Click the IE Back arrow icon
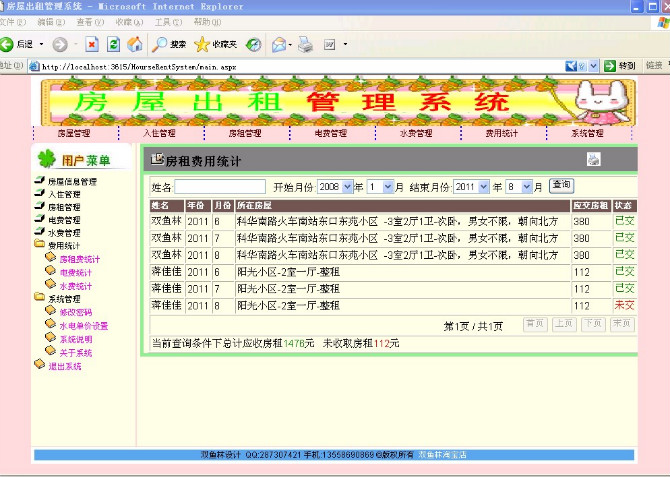Image resolution: width=670 pixels, height=477 pixels. point(7,44)
